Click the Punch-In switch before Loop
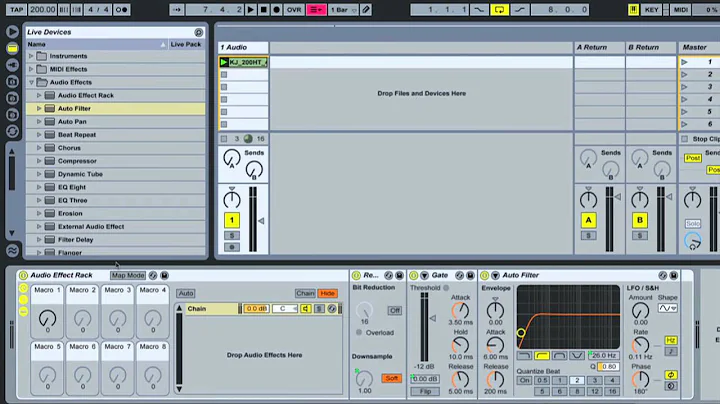 (479, 10)
